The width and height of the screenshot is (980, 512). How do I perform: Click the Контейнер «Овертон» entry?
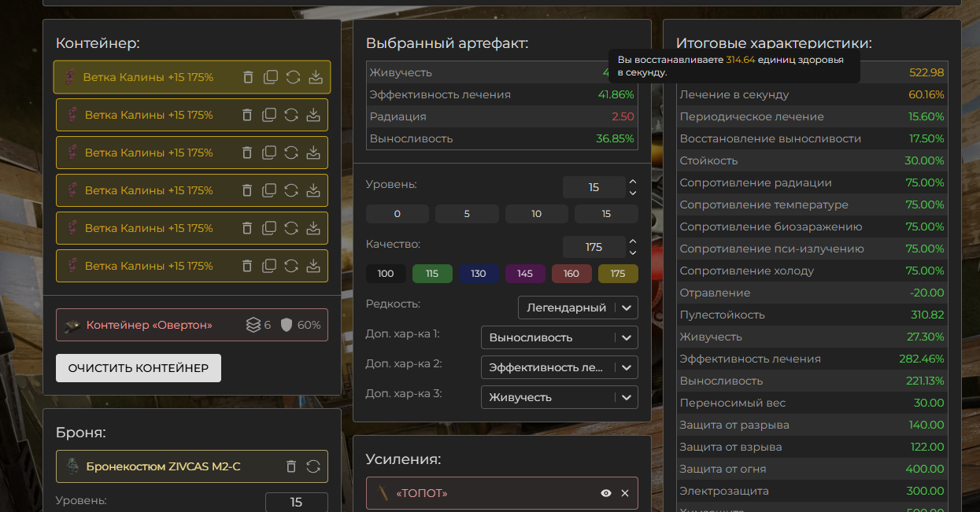(x=150, y=325)
